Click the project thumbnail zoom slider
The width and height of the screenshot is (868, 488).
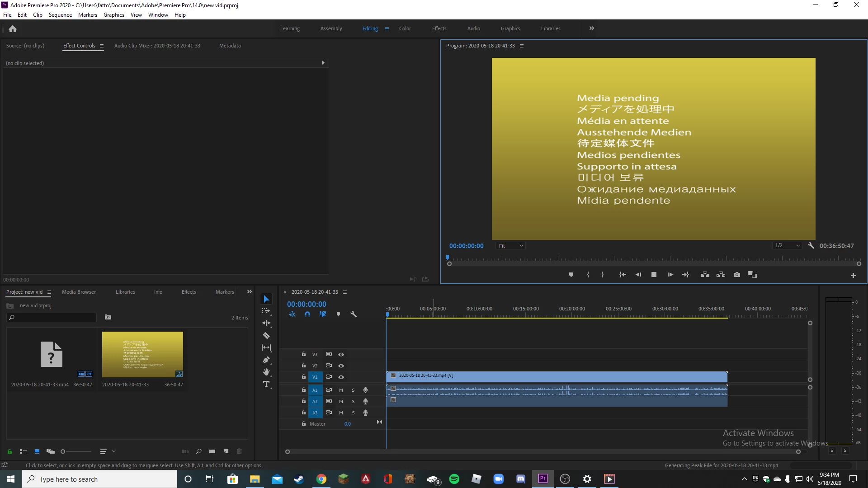[76, 451]
